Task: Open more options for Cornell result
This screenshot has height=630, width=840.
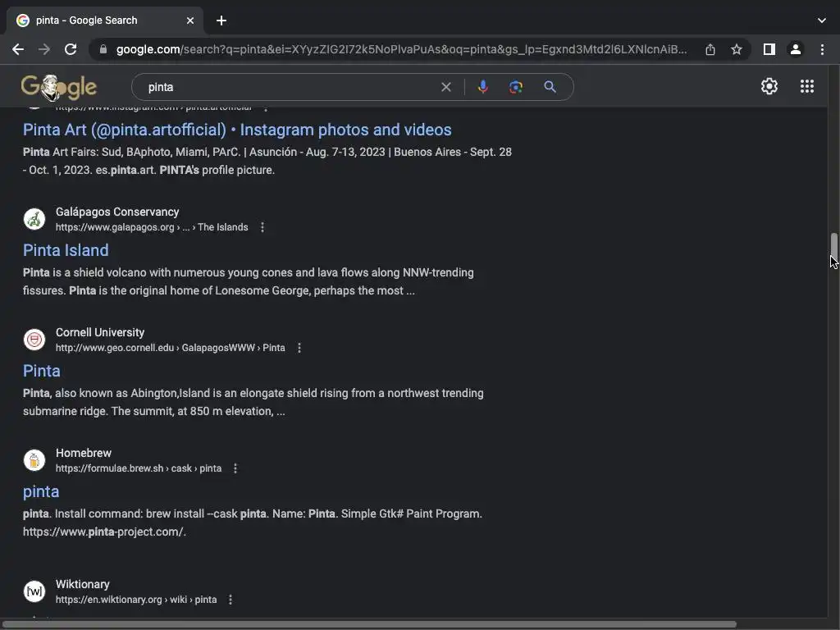Action: (299, 348)
